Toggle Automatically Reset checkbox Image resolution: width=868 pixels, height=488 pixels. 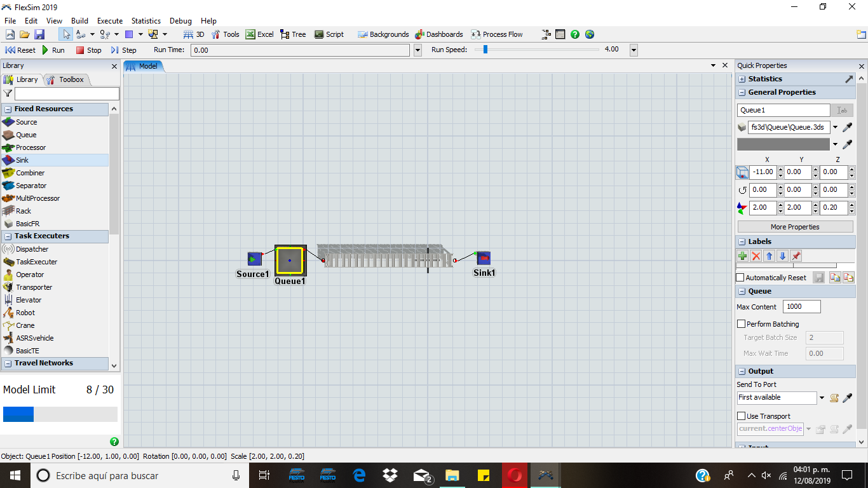(740, 278)
